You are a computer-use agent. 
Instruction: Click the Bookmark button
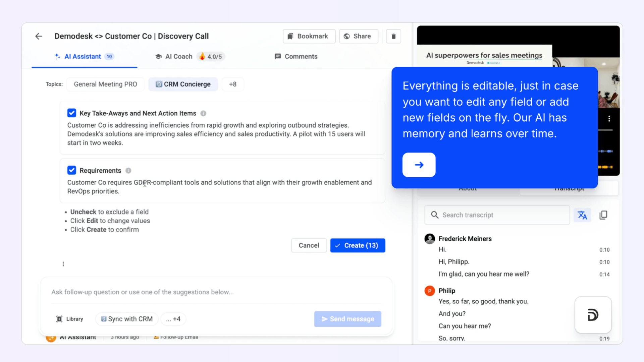[309, 36]
